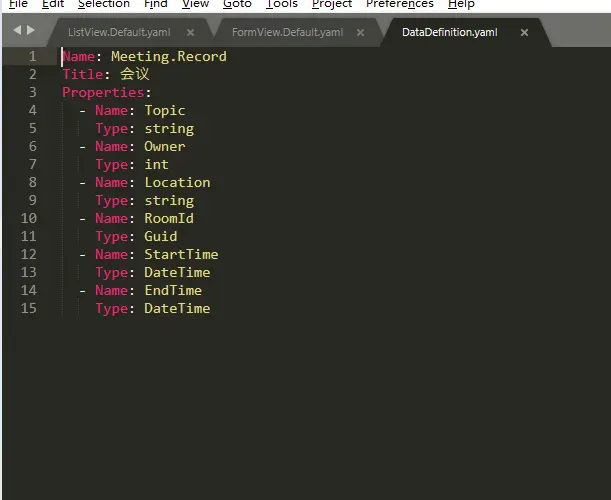Open the Tools menu
This screenshot has width=611, height=500.
click(x=281, y=4)
